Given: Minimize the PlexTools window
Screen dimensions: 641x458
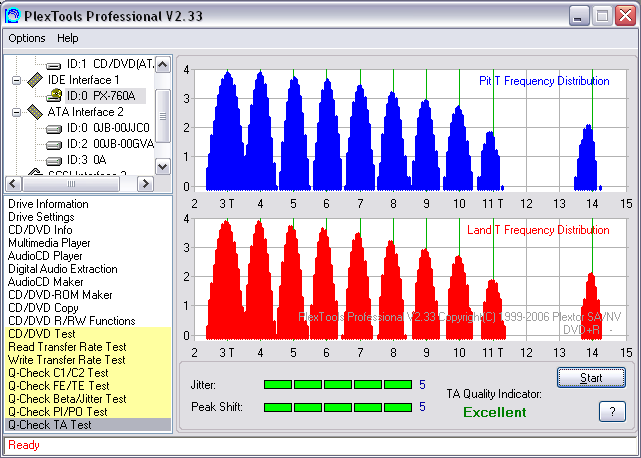Looking at the screenshot, I should point(578,16).
